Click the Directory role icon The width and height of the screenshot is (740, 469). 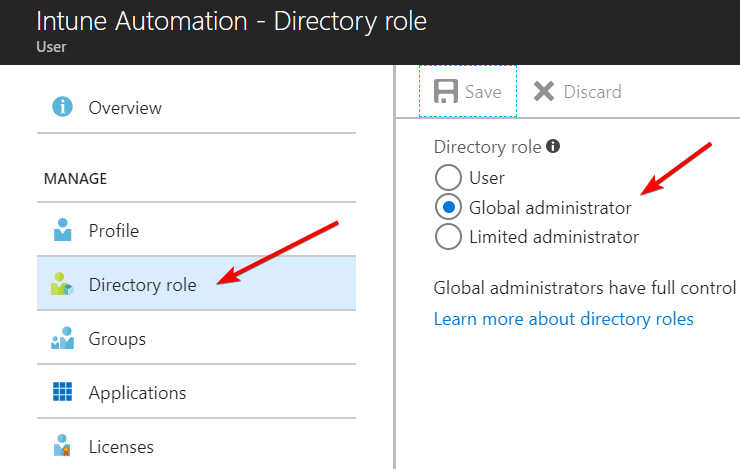click(x=62, y=284)
